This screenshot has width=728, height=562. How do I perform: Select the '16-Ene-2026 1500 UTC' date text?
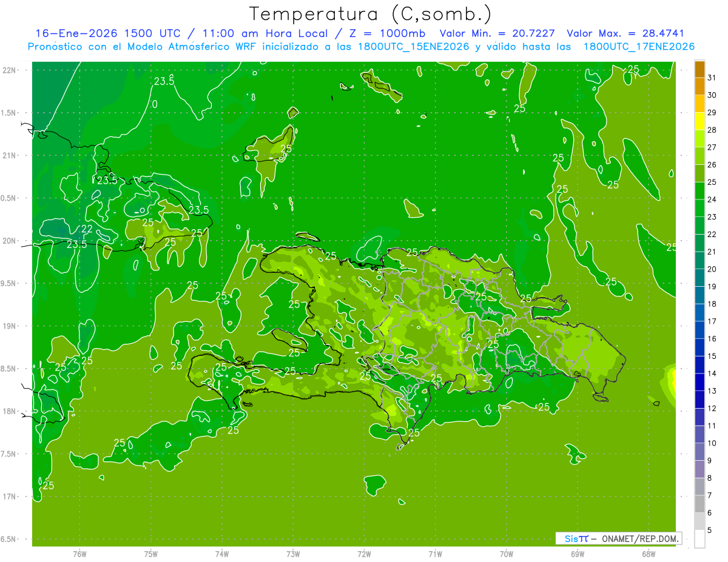tap(107, 34)
